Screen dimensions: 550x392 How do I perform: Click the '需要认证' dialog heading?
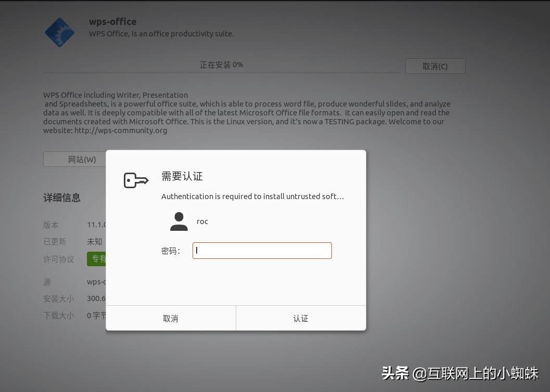[x=182, y=176]
